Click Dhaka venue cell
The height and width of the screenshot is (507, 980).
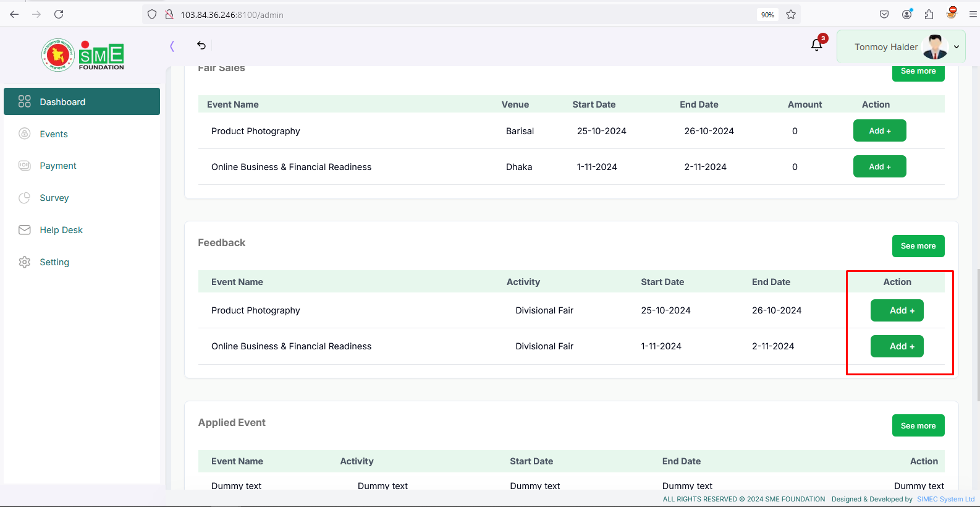click(x=519, y=167)
